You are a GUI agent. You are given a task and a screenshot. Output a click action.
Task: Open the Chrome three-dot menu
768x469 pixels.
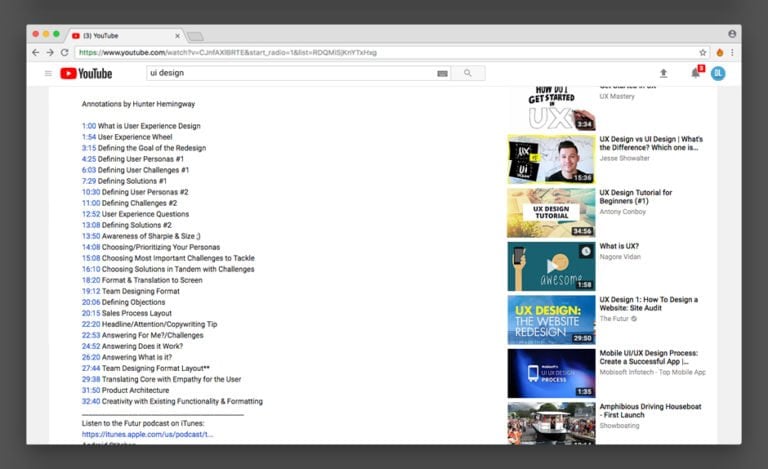(x=732, y=52)
